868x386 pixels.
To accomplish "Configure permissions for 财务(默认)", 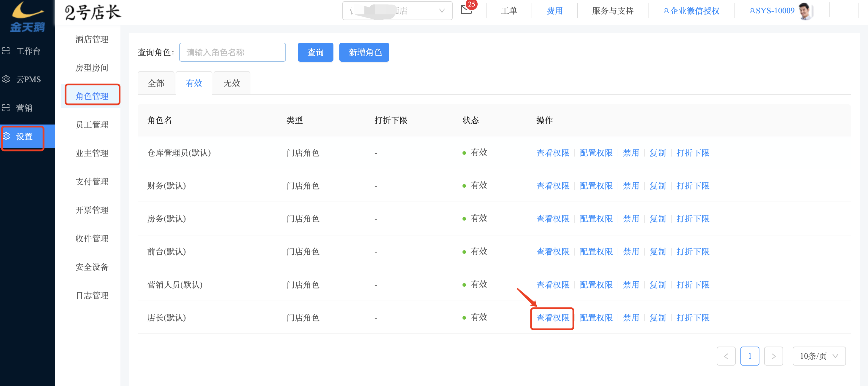I will pos(596,186).
